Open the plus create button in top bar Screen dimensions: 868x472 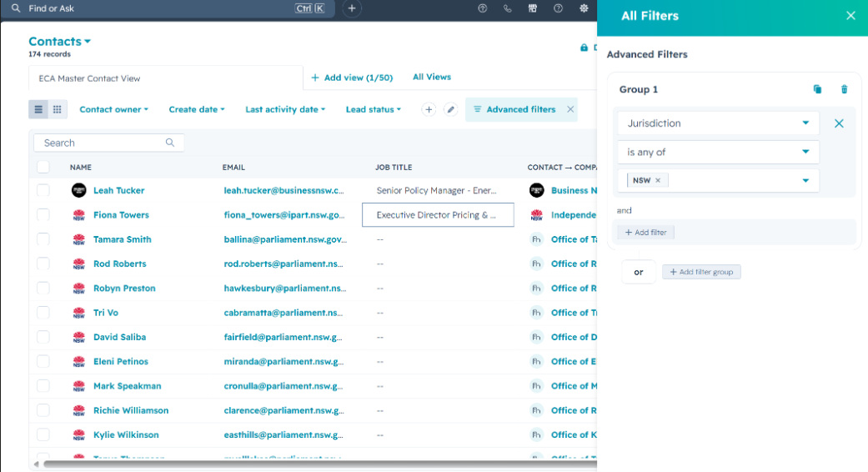pos(352,8)
